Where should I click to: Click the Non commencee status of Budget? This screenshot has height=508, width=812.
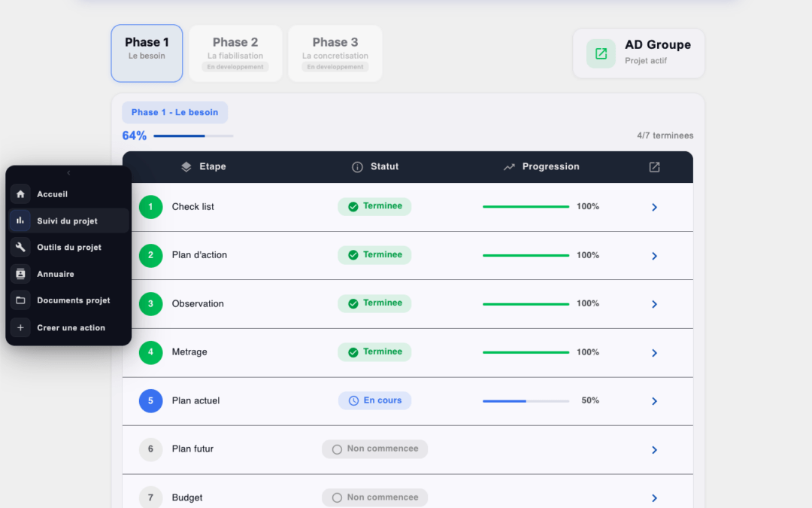point(374,497)
